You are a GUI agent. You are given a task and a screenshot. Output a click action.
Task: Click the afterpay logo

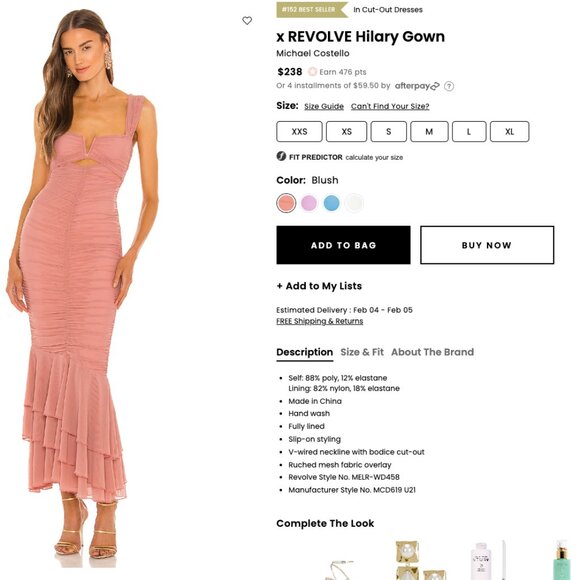[417, 86]
